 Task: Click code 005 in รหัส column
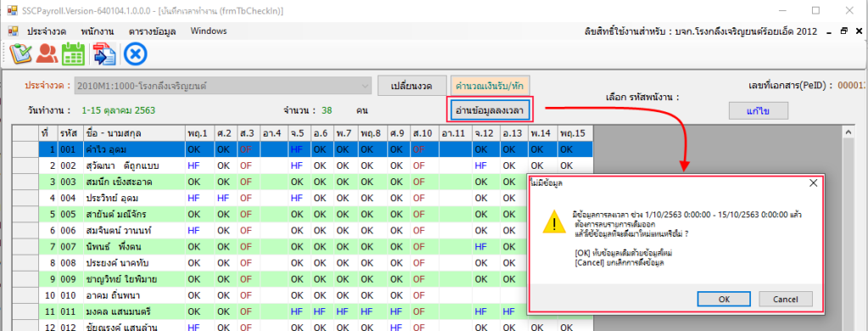click(x=70, y=214)
